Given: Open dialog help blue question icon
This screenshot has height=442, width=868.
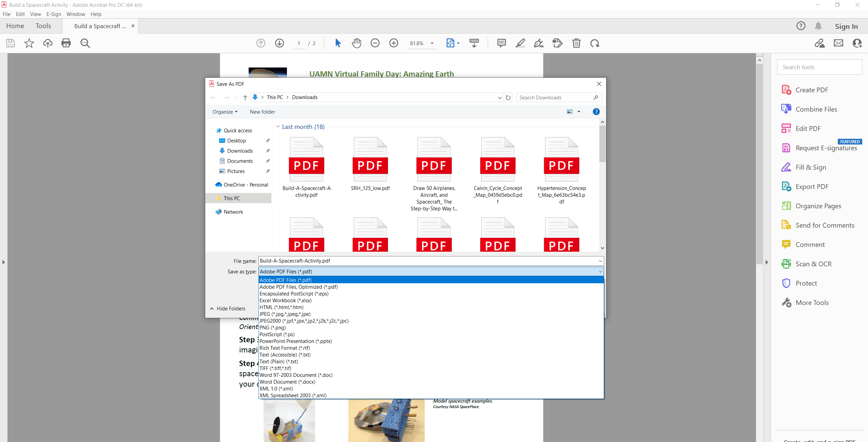Looking at the screenshot, I should tap(596, 112).
